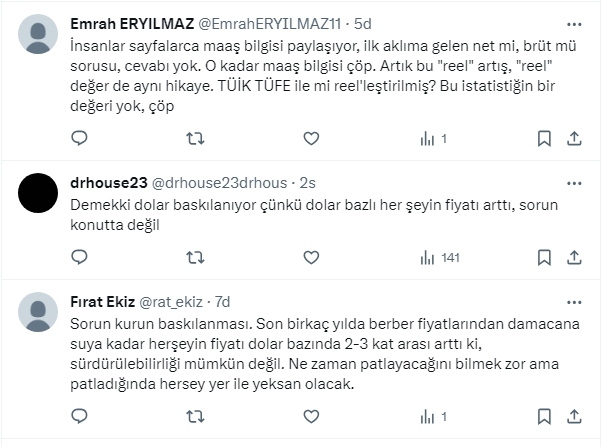Share drhouse23's tweet
This screenshot has width=605, height=447.
(574, 258)
